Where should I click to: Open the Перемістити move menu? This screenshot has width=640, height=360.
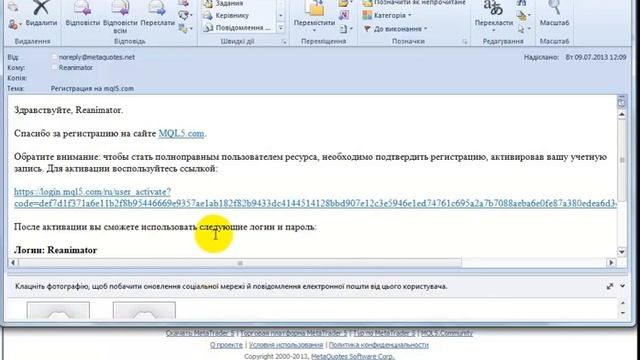[x=314, y=17]
